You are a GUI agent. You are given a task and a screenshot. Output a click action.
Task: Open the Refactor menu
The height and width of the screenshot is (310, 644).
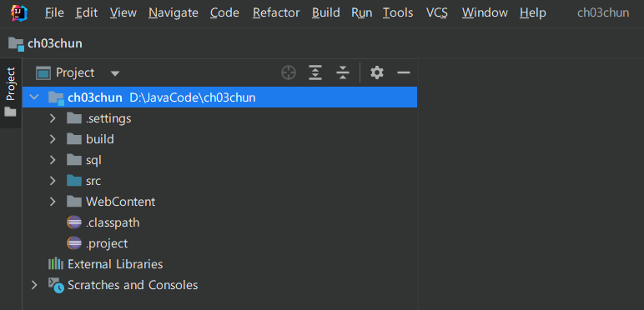click(277, 13)
